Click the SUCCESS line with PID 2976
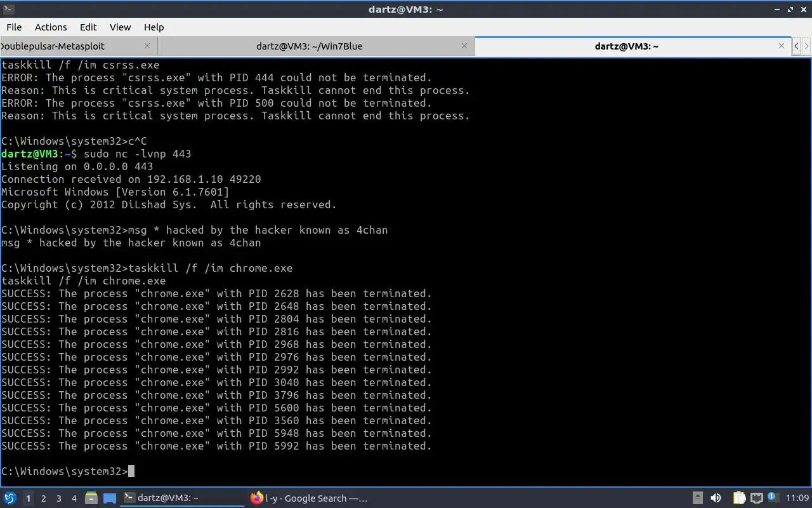This screenshot has height=508, width=812. click(x=216, y=357)
